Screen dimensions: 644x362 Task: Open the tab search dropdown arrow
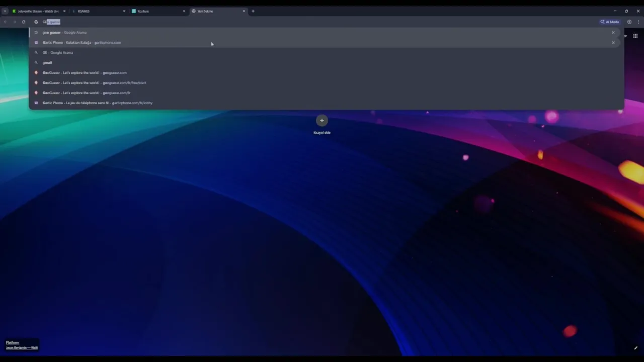[x=5, y=11]
